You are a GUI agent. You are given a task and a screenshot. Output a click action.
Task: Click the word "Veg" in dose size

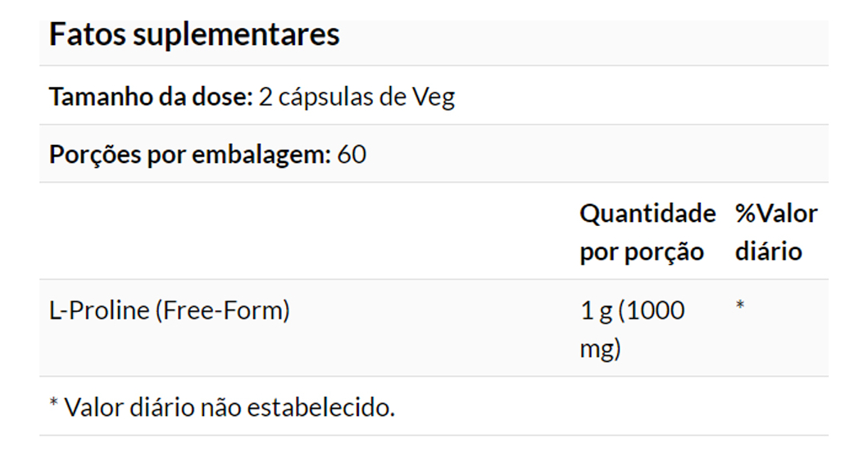click(434, 97)
